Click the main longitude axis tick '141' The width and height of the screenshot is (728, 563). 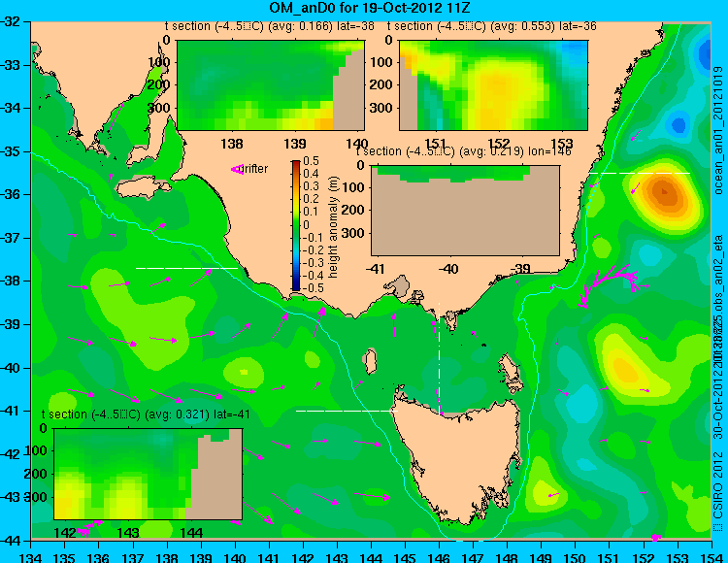tap(269, 556)
